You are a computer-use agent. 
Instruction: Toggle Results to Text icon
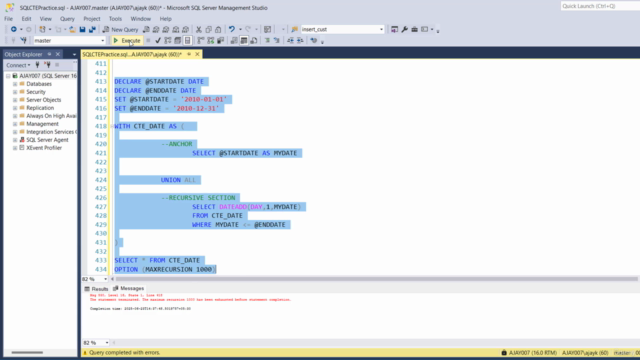tap(234, 40)
